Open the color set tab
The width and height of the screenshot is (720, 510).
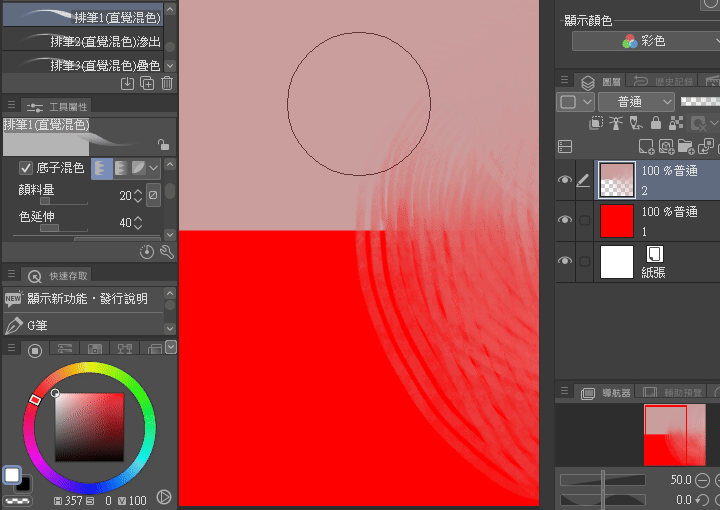click(x=95, y=349)
